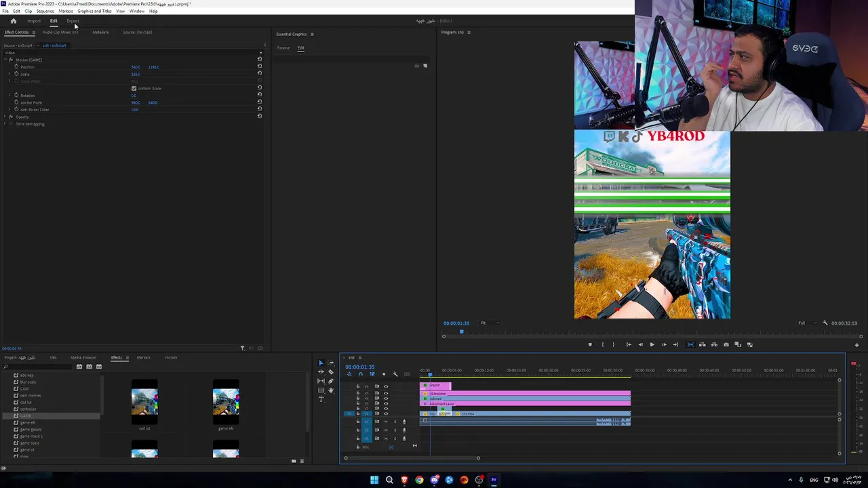Toggle insert sequences as nests button
This screenshot has width=868, height=488.
point(349,374)
